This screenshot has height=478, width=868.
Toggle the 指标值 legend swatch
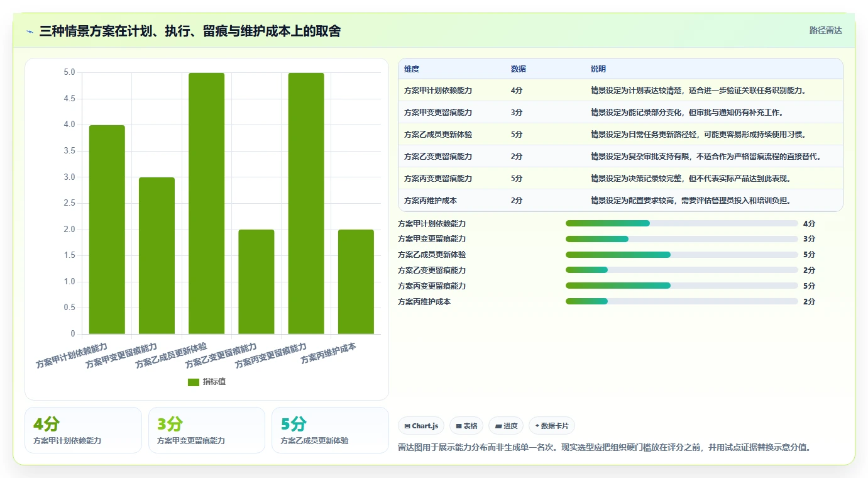(x=194, y=382)
